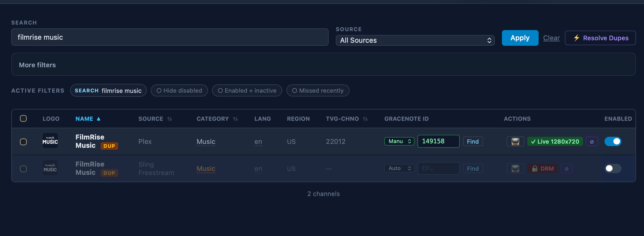
Task: Click the Gracenote ID field showing 149158
Action: click(x=438, y=141)
